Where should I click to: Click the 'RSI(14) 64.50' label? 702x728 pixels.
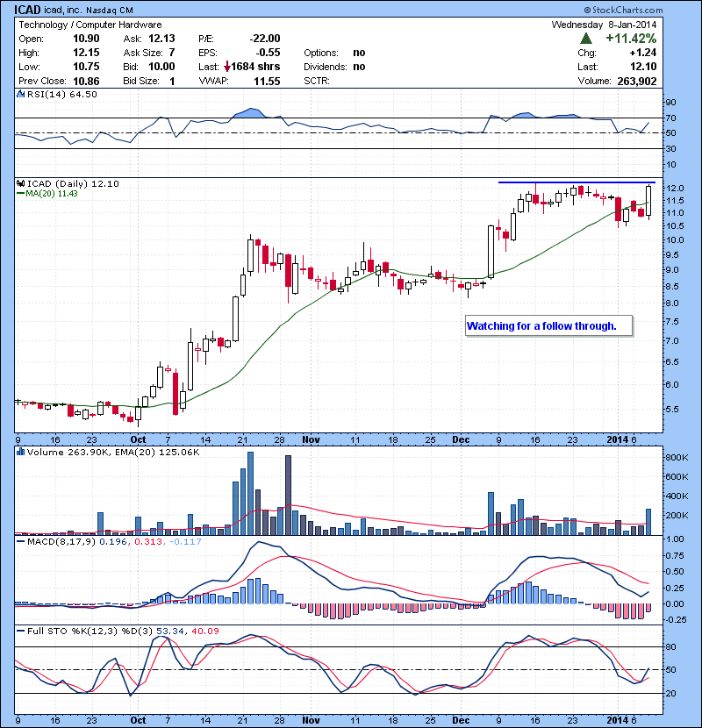[62, 94]
